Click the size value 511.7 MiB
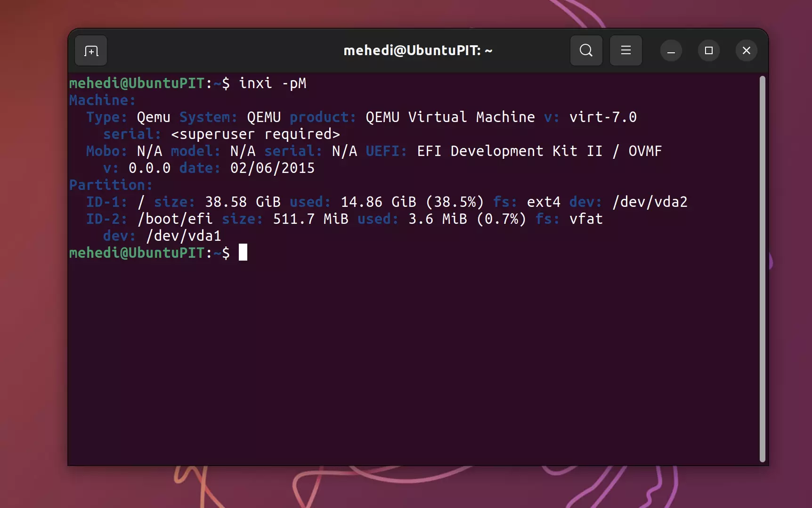The image size is (812, 508). (310, 219)
